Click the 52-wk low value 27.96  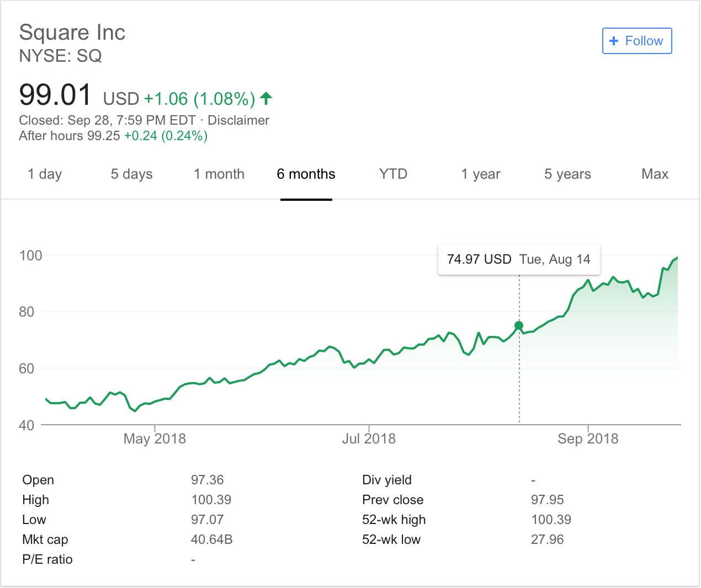[x=548, y=539]
